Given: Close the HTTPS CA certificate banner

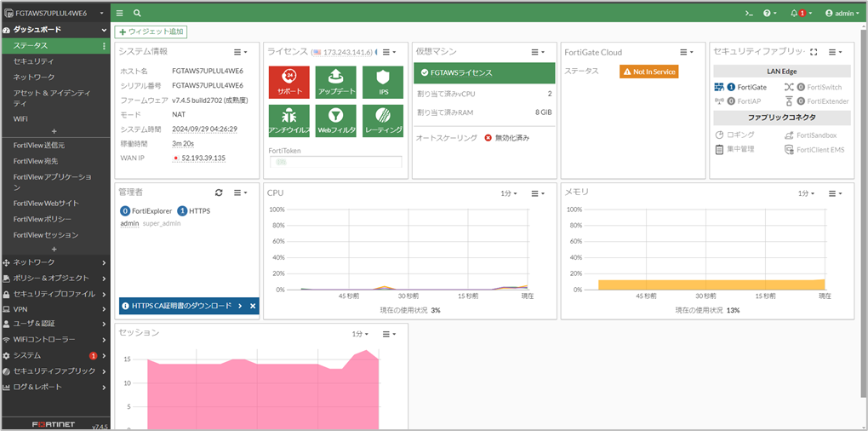Looking at the screenshot, I should [x=253, y=306].
